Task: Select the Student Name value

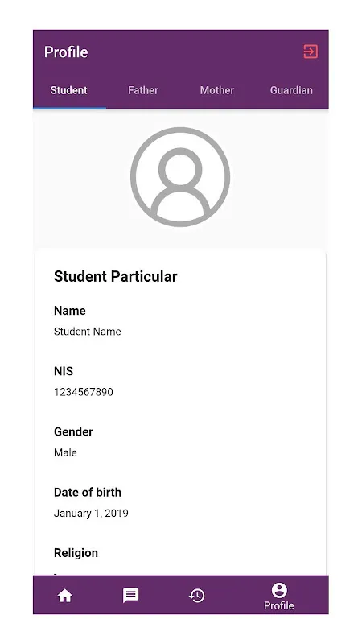Action: pyautogui.click(x=88, y=332)
